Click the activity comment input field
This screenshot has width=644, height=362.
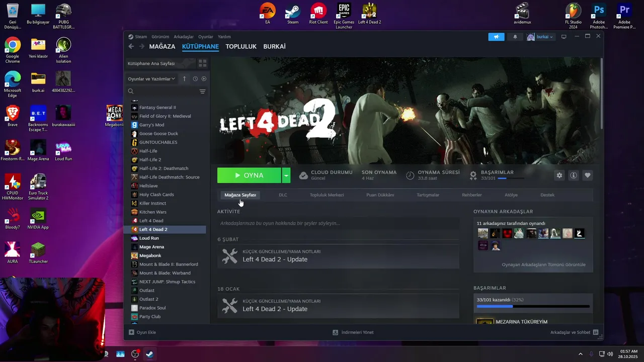338,223
